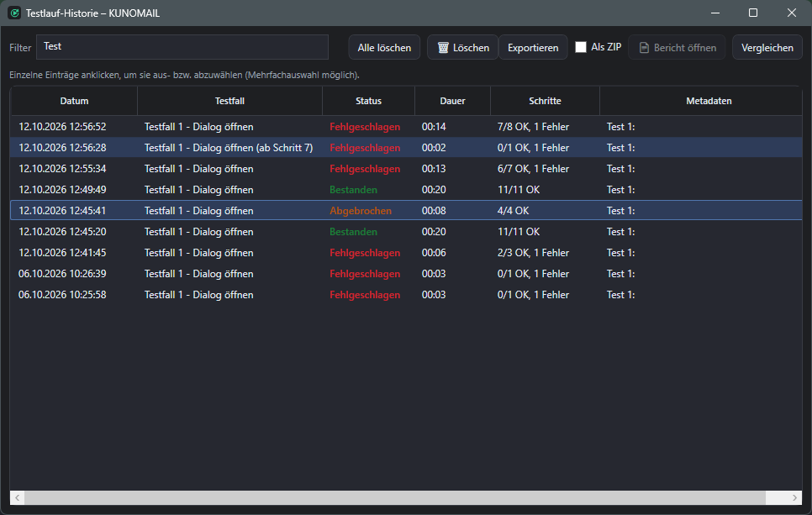
Task: Select the run dated 12.10.2026 12:56:52
Action: (x=406, y=127)
